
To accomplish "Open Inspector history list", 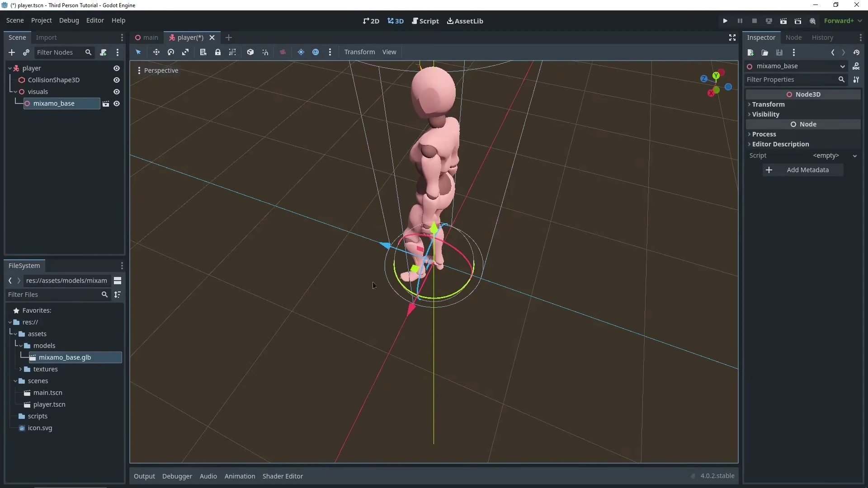I will tap(857, 52).
